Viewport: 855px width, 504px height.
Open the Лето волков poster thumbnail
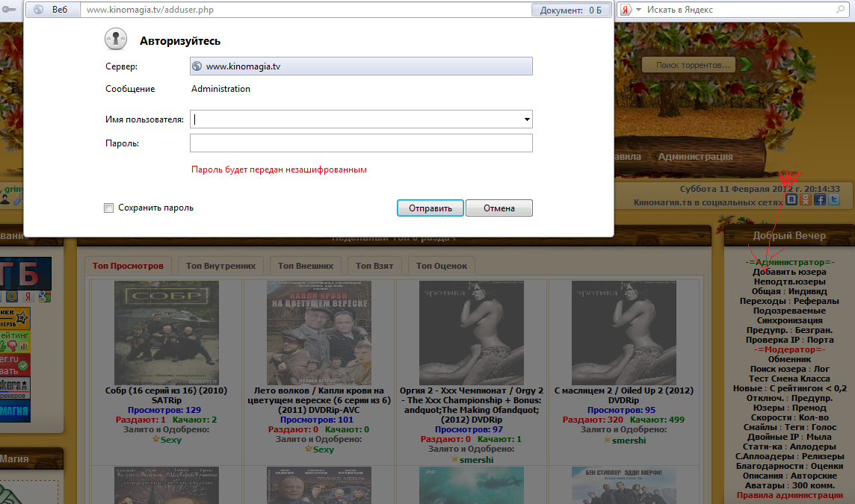point(319,333)
